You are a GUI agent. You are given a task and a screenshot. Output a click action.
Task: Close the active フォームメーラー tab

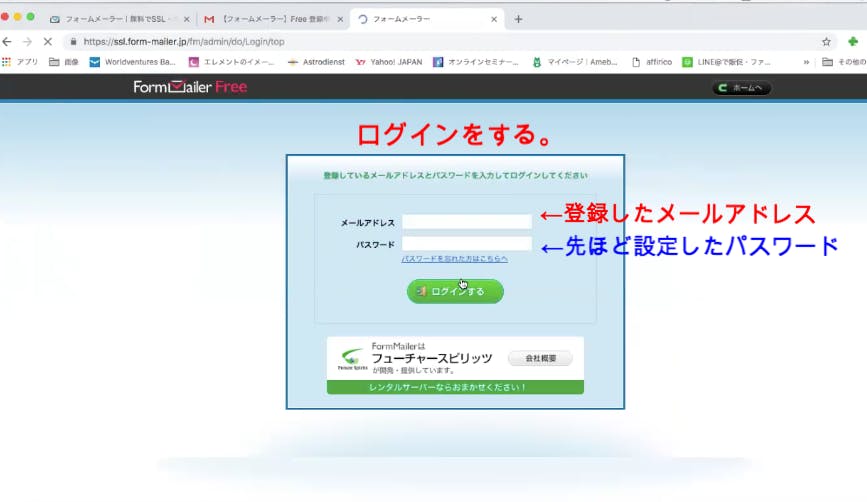tap(494, 19)
